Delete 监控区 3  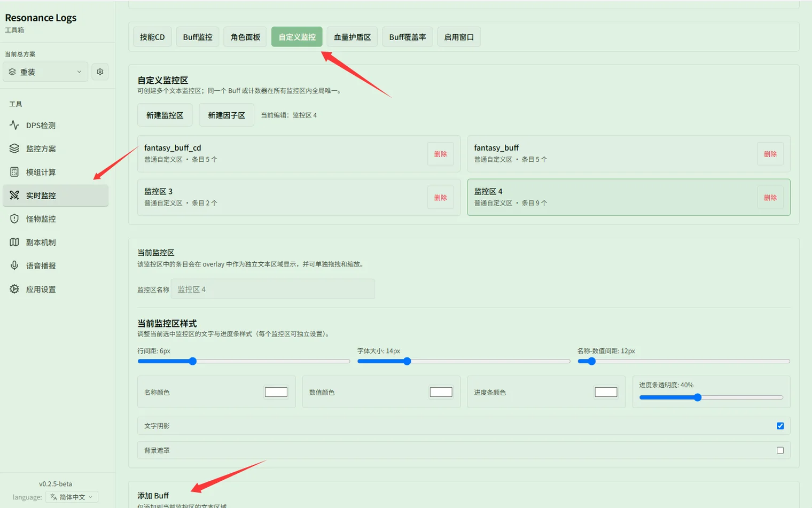(x=440, y=198)
